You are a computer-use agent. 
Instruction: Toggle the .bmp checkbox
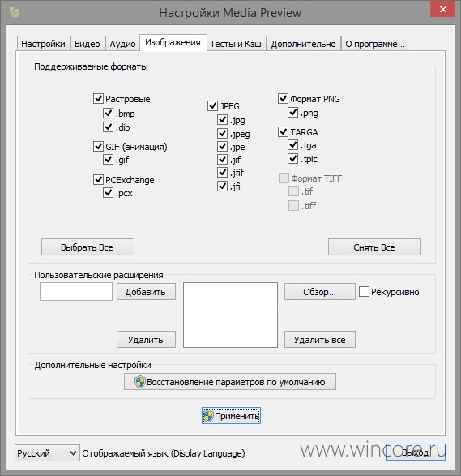[108, 113]
